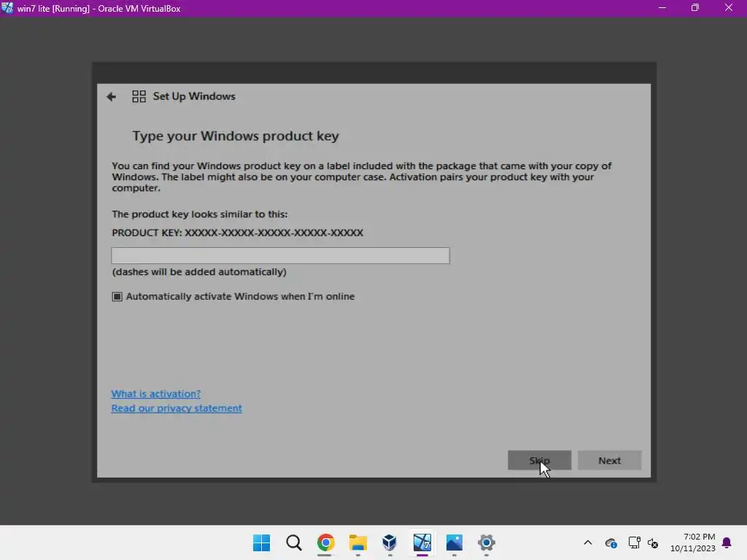Go back using the setup arrow
The width and height of the screenshot is (747, 560).
click(x=111, y=97)
